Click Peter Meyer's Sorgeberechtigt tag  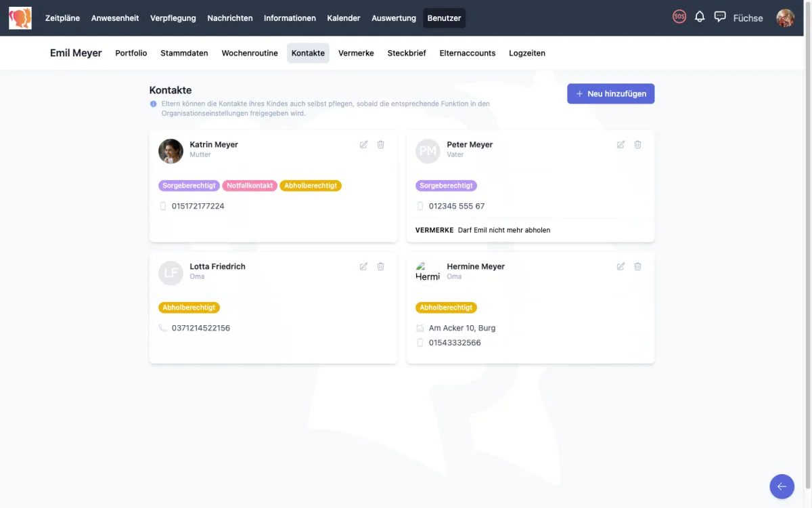pos(446,186)
